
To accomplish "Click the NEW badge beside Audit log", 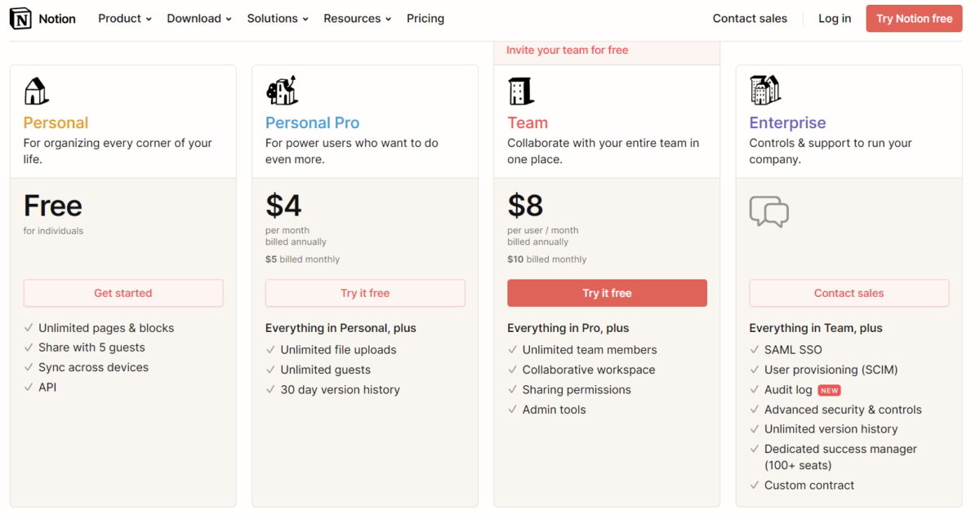I will [x=830, y=390].
